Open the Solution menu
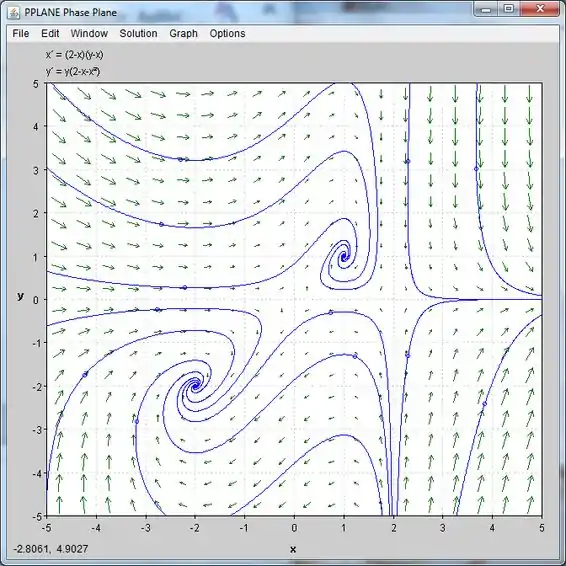The width and height of the screenshot is (566, 566). point(138,34)
